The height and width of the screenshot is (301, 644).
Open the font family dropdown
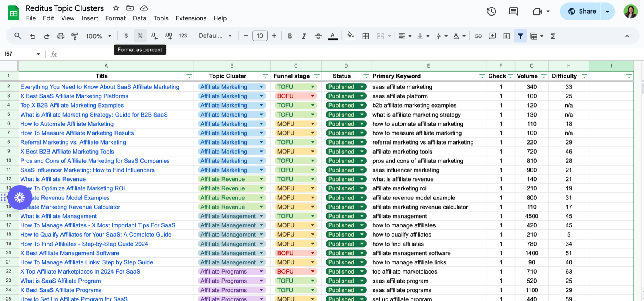pyautogui.click(x=215, y=36)
